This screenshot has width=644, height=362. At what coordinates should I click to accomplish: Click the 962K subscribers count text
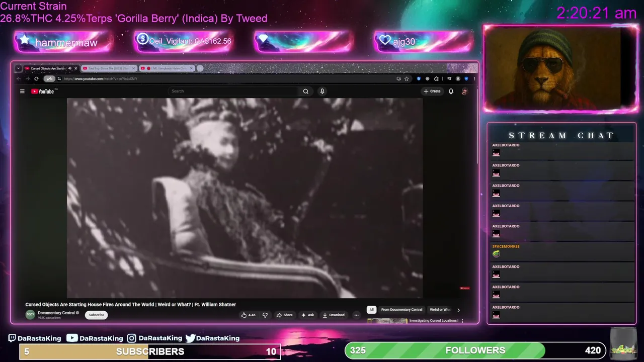49,318
